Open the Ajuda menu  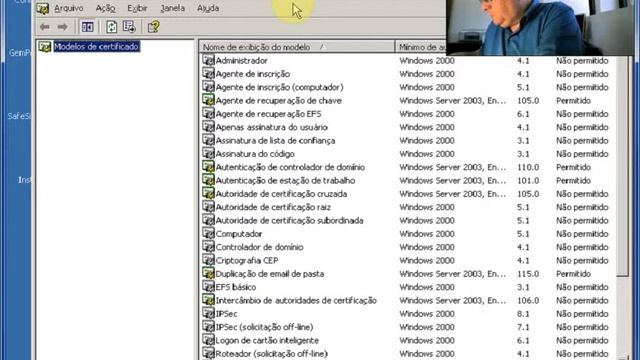208,8
